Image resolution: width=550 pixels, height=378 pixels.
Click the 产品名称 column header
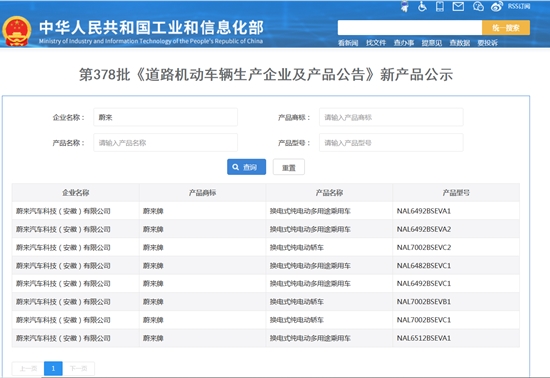pyautogui.click(x=329, y=193)
